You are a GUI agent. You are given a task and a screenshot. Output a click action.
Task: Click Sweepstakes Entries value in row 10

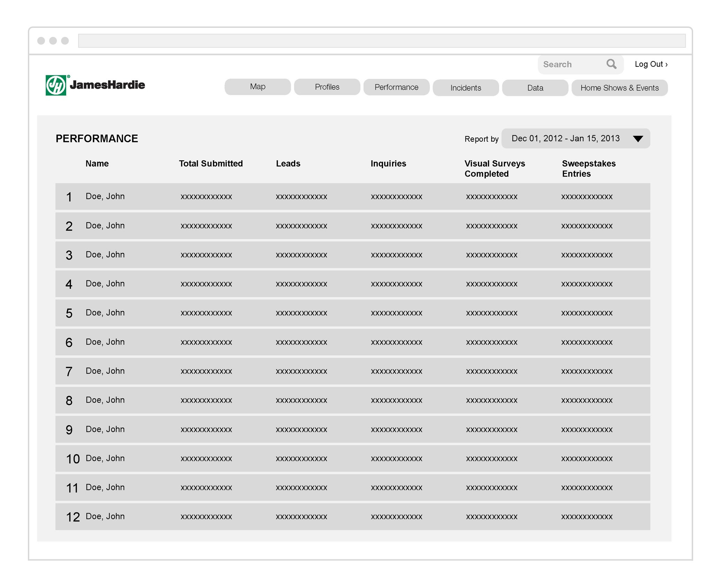click(587, 458)
